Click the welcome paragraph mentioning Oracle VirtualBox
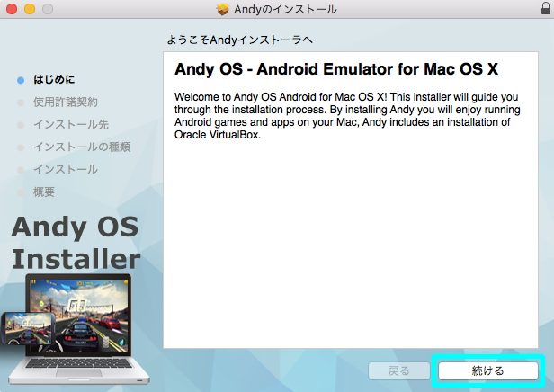Image resolution: width=554 pixels, height=392 pixels. 347,116
